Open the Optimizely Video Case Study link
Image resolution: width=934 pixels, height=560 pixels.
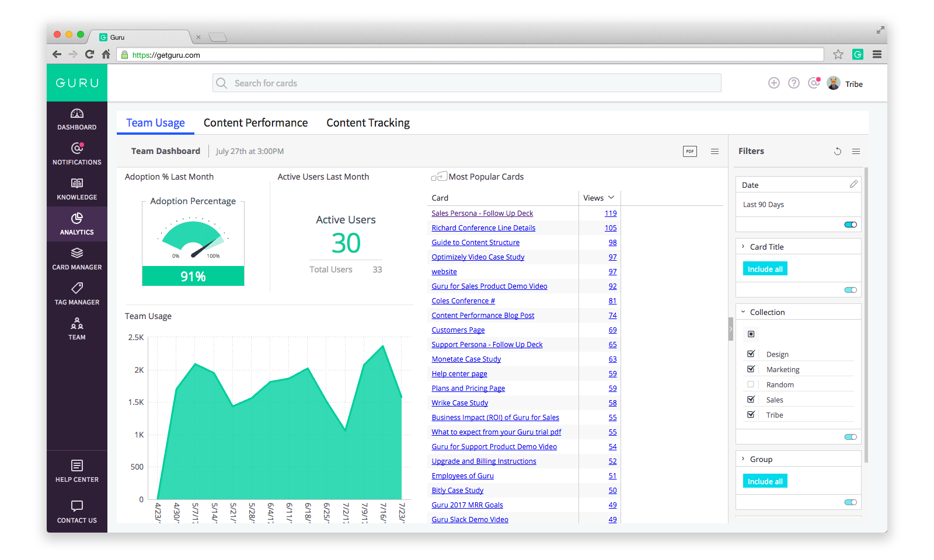click(478, 257)
